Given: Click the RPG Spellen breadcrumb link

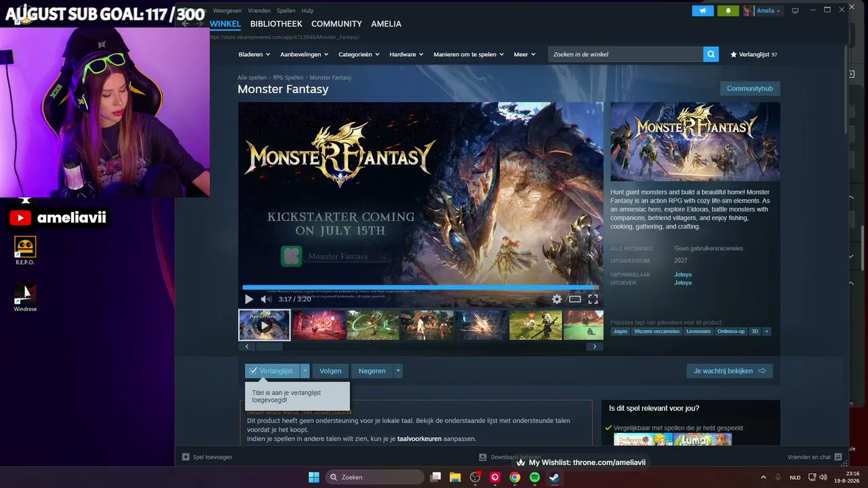Looking at the screenshot, I should pyautogui.click(x=288, y=78).
